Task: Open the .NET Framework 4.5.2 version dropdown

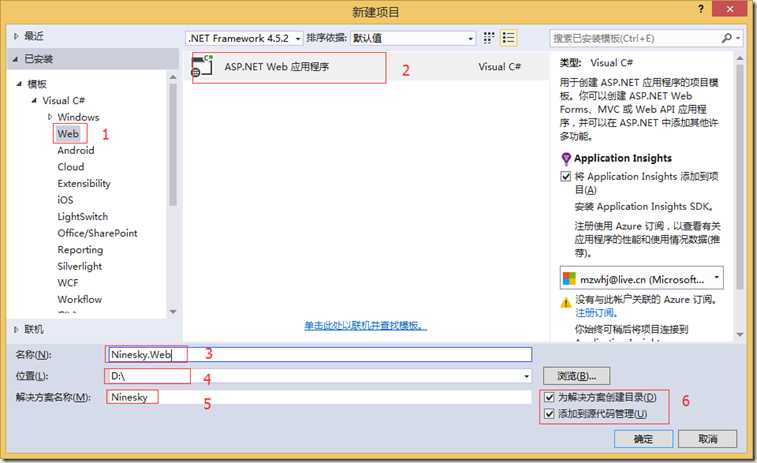Action: coord(244,38)
